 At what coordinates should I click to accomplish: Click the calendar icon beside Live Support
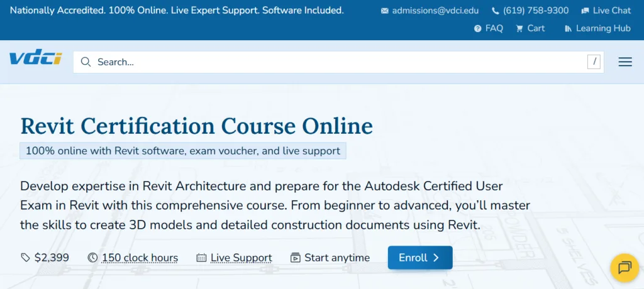pyautogui.click(x=201, y=258)
